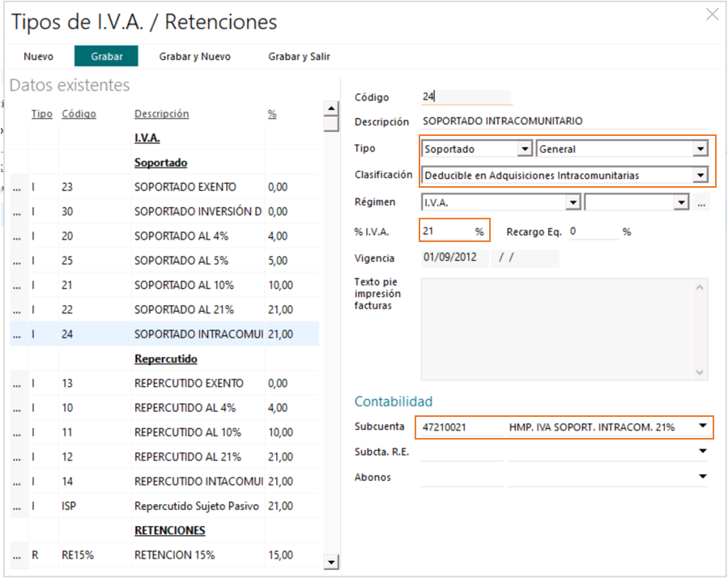Click Grabar y Salir

coord(299,56)
